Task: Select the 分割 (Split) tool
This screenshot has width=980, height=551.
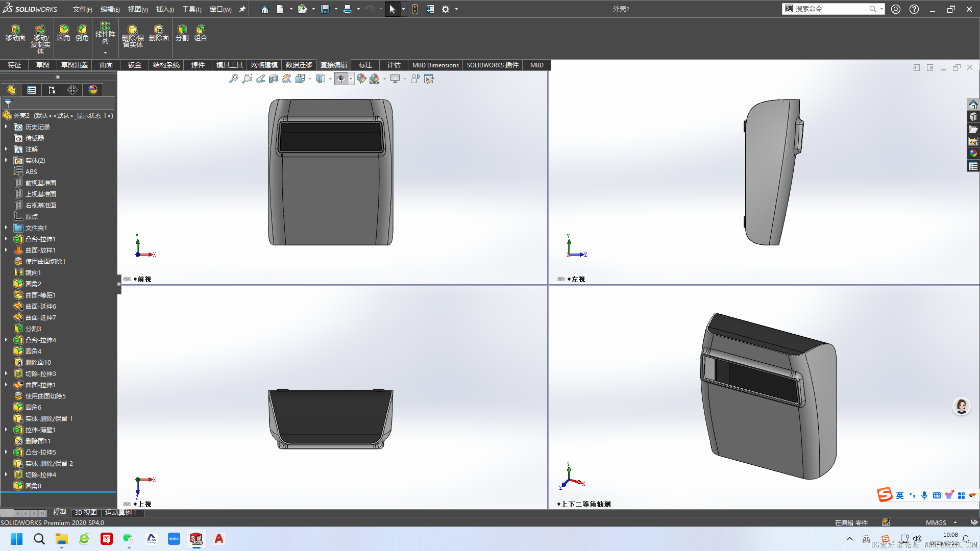Action: [182, 33]
